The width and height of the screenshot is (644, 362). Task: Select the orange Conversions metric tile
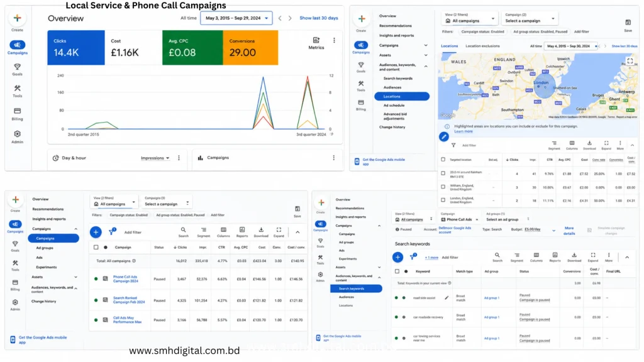(x=250, y=48)
